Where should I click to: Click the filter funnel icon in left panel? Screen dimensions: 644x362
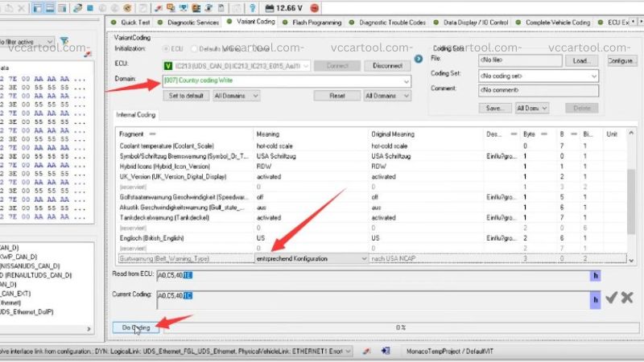point(64,41)
